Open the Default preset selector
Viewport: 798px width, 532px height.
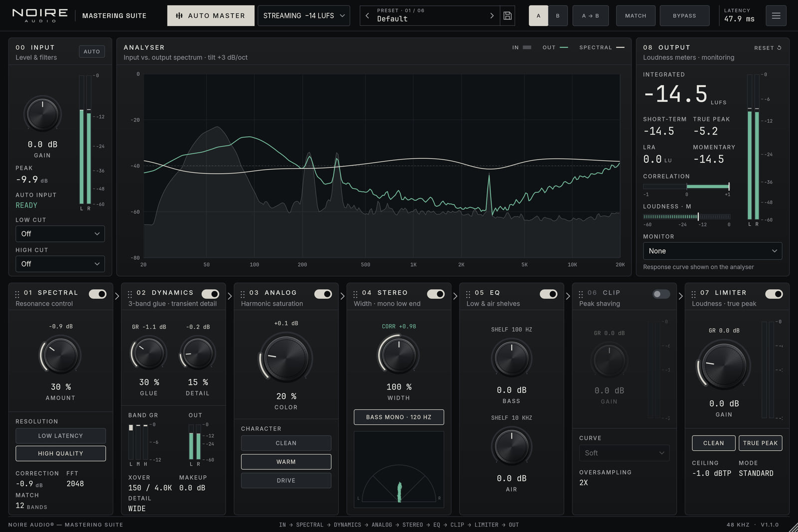click(429, 15)
